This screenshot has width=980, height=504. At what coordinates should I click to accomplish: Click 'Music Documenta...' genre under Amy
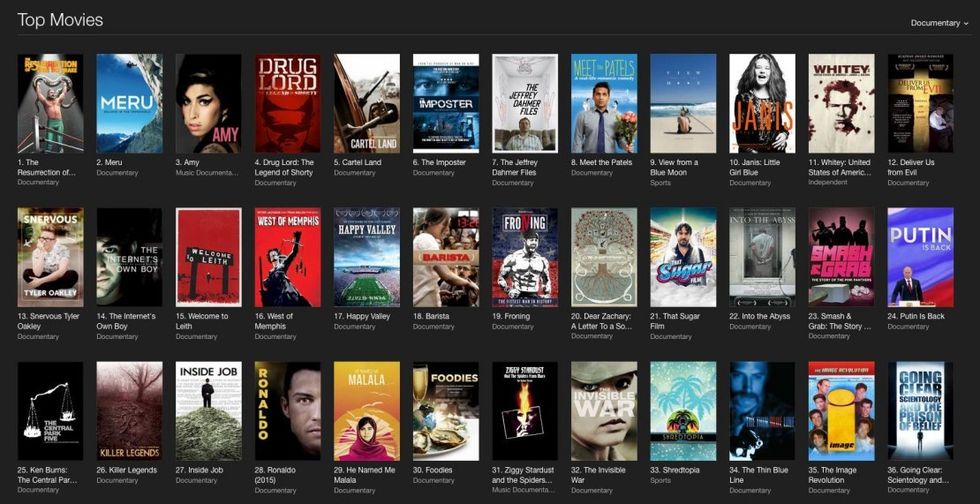207,173
